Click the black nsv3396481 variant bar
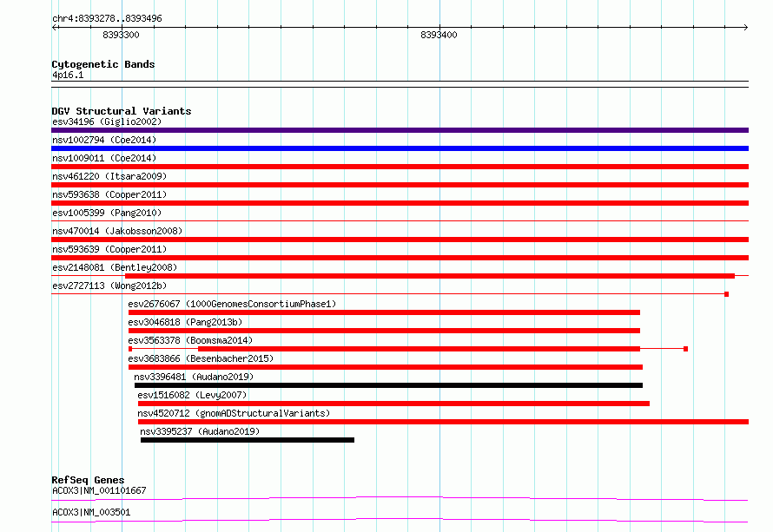This screenshot has width=773, height=532. [388, 385]
